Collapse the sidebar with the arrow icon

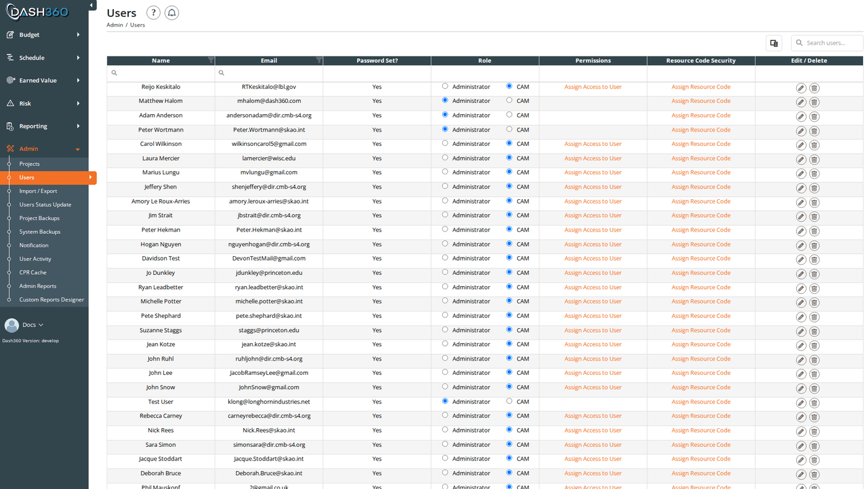(x=91, y=6)
